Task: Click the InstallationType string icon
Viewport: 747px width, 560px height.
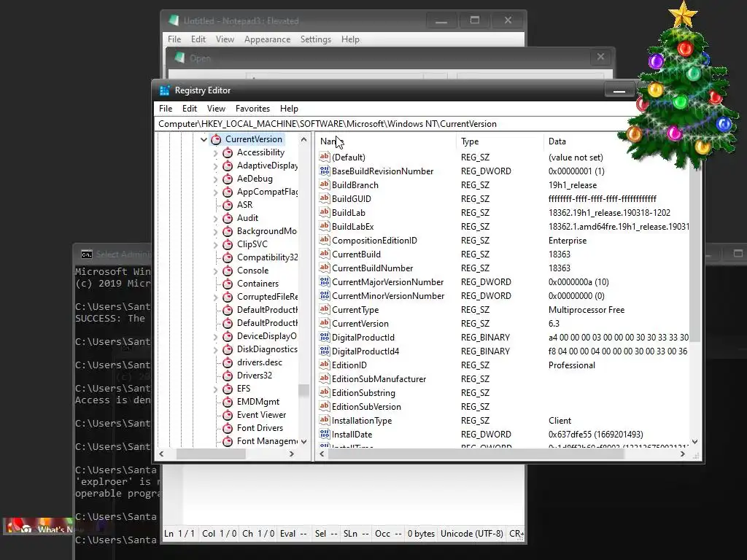Action: tap(325, 419)
